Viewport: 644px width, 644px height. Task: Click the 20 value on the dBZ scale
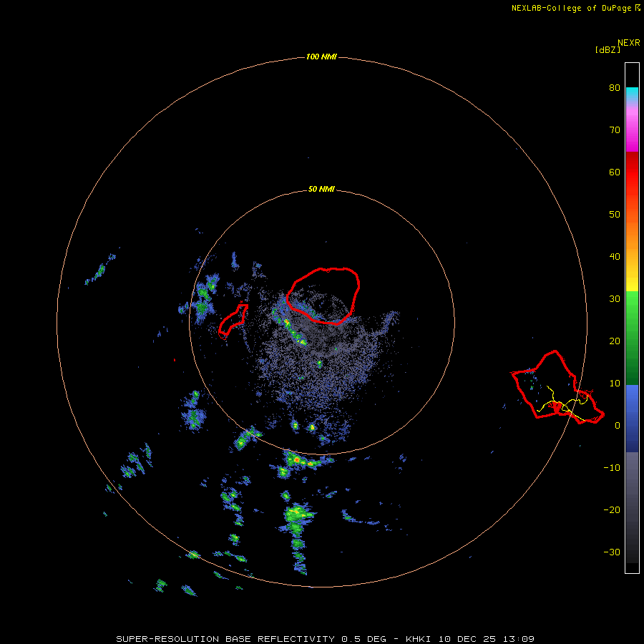click(615, 341)
